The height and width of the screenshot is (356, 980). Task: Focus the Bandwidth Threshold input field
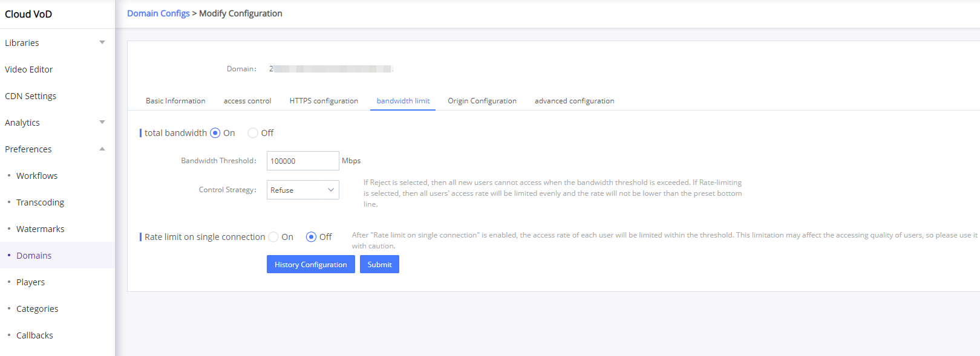pos(303,161)
